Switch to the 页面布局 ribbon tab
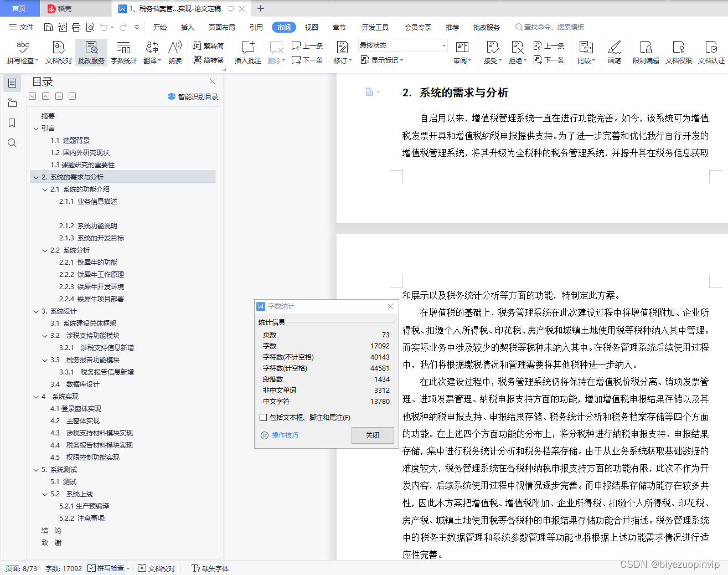 [222, 27]
